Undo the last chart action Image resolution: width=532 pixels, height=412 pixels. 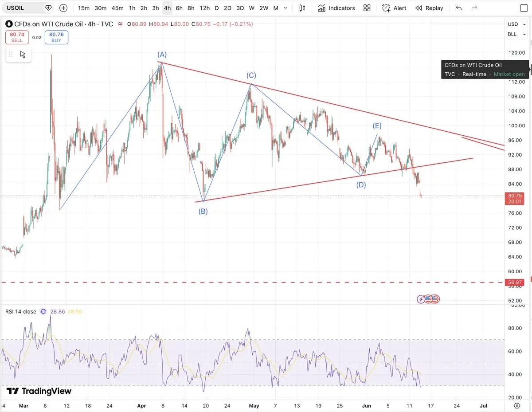pos(459,8)
